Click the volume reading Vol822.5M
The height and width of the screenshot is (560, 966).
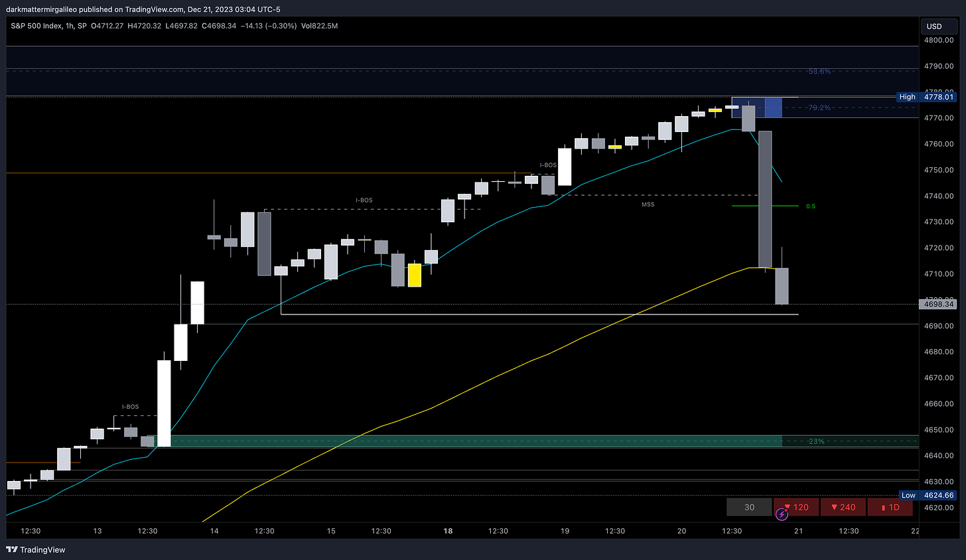coord(319,26)
